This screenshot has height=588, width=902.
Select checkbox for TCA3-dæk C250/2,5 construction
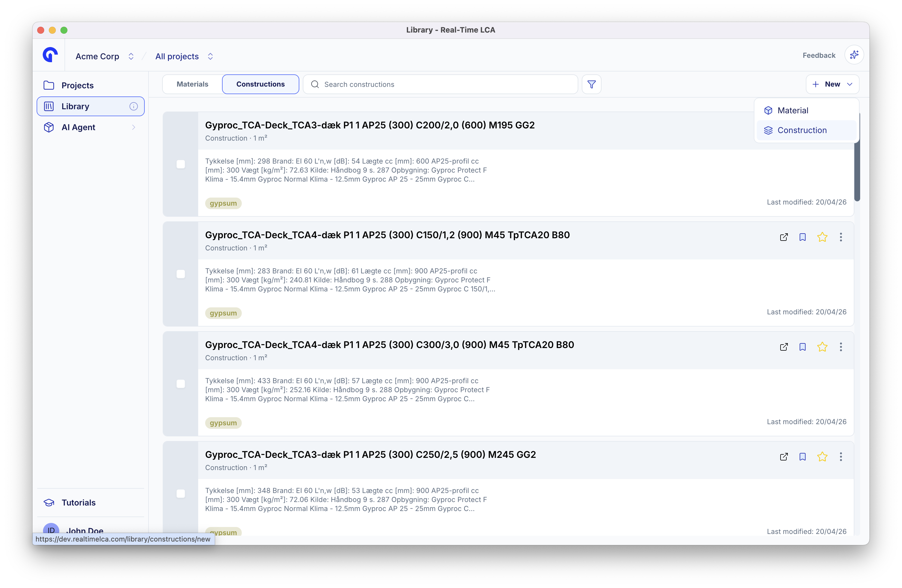point(181,494)
